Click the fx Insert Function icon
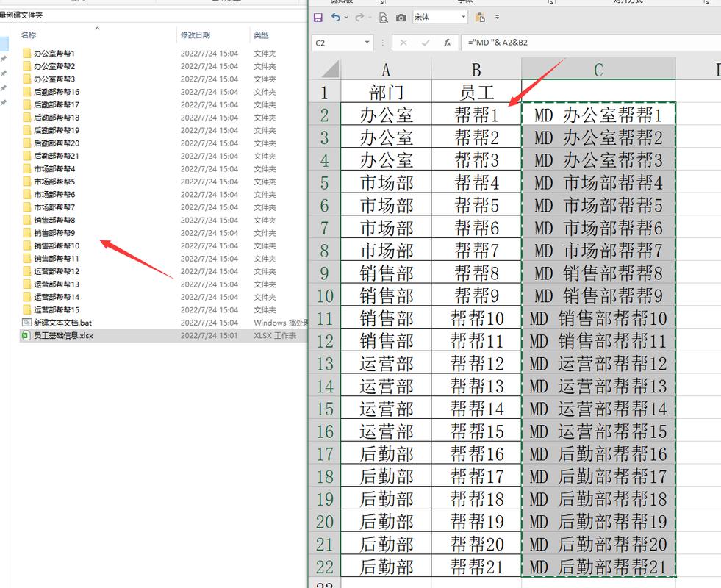This screenshot has width=721, height=588. point(447,43)
